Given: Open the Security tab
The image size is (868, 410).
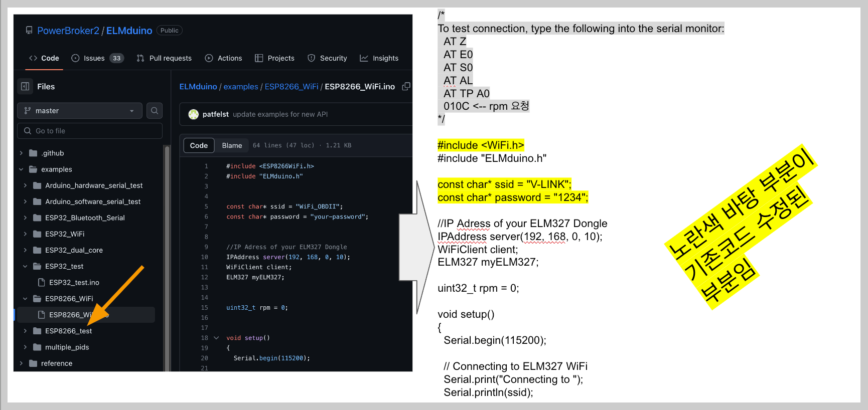Looking at the screenshot, I should tap(327, 58).
